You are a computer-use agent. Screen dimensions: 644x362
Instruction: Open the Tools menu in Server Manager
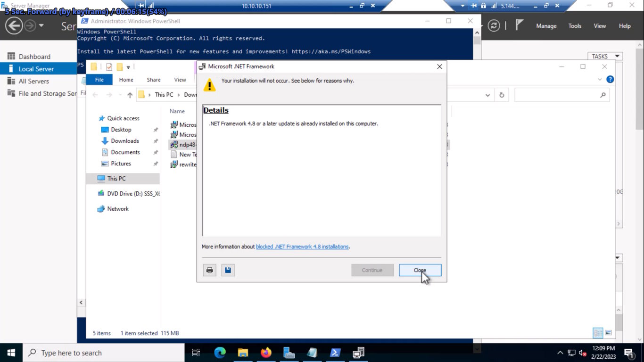tap(574, 26)
